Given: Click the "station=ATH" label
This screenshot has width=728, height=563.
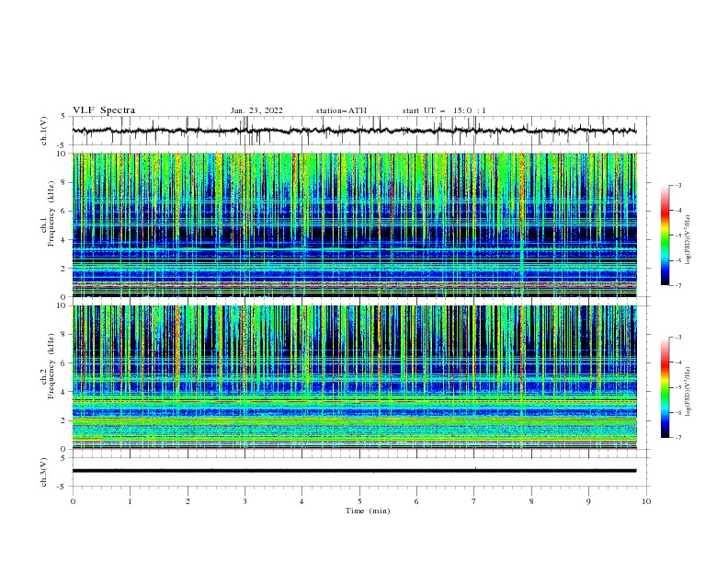Looking at the screenshot, I should click(341, 110).
